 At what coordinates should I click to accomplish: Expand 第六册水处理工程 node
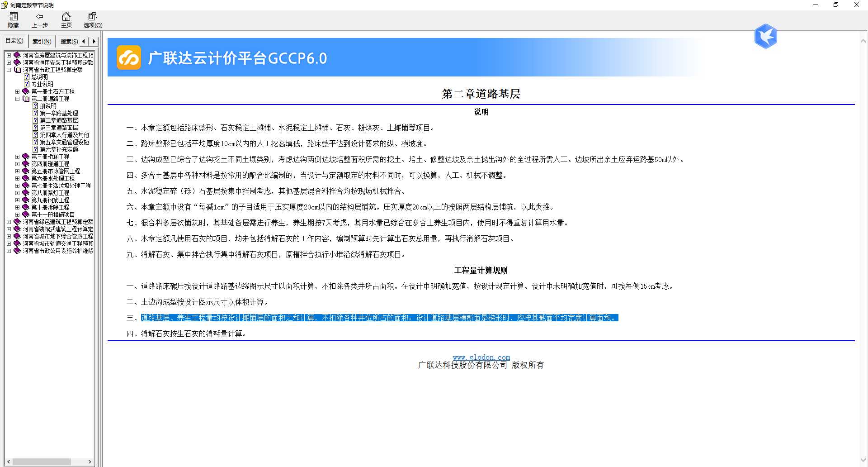17,178
